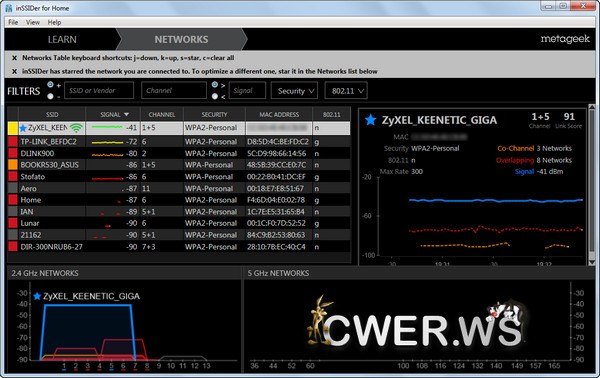Select the signal greater-than radio button

tap(215, 85)
